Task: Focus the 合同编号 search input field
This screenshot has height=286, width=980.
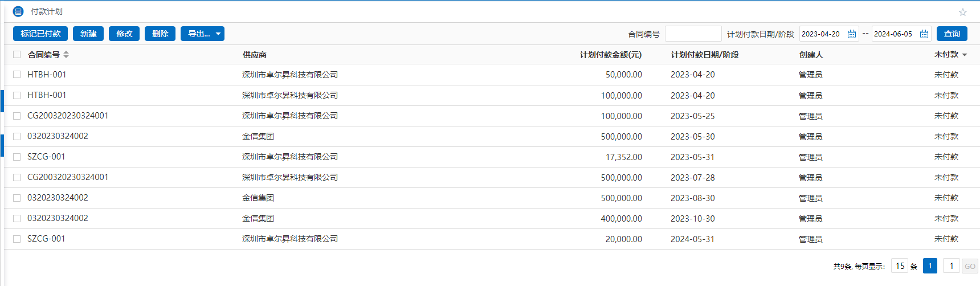Action: pos(692,34)
